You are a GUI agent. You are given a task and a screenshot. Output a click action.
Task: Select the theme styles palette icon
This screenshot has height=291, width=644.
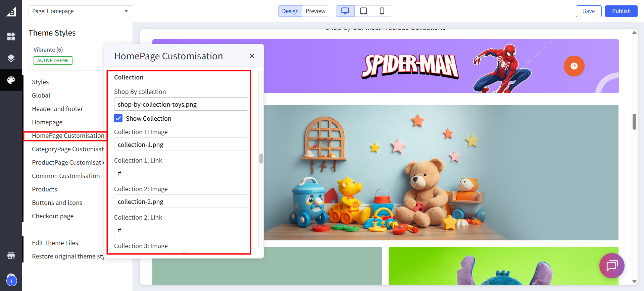tap(11, 80)
